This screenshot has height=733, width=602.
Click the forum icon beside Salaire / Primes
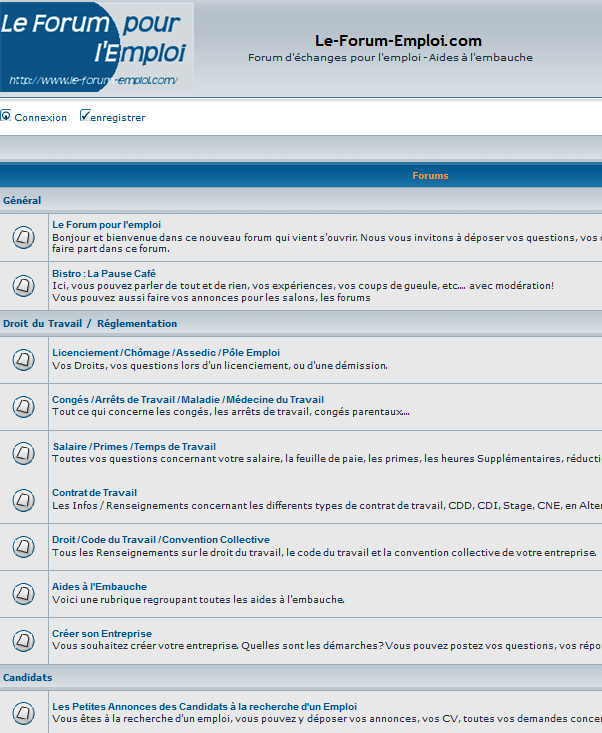click(23, 453)
